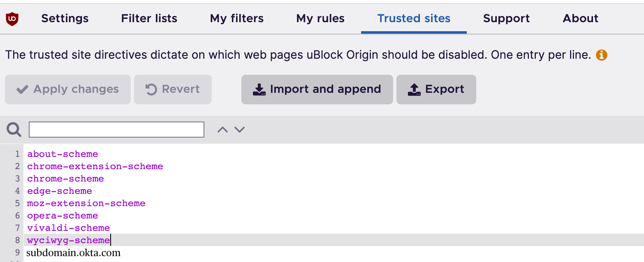Screen dimensions: 644x262
Task: Select the subdomain.okta.com entry
Action: click(74, 252)
